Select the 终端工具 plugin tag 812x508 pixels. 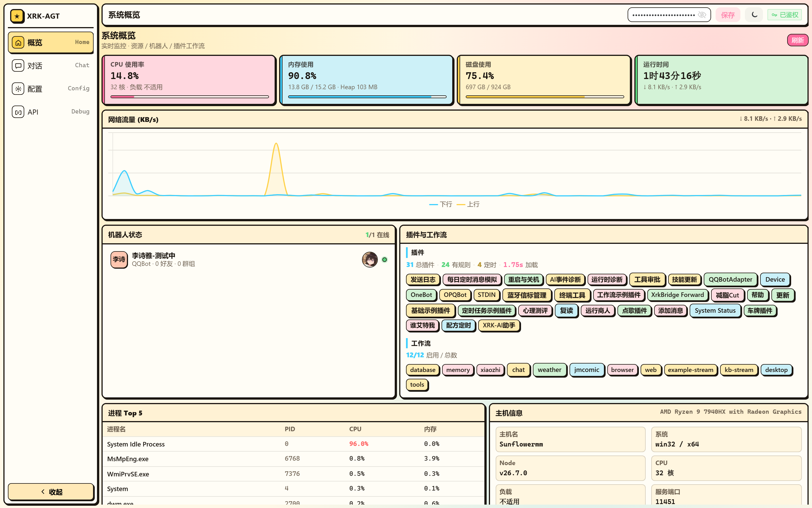572,295
